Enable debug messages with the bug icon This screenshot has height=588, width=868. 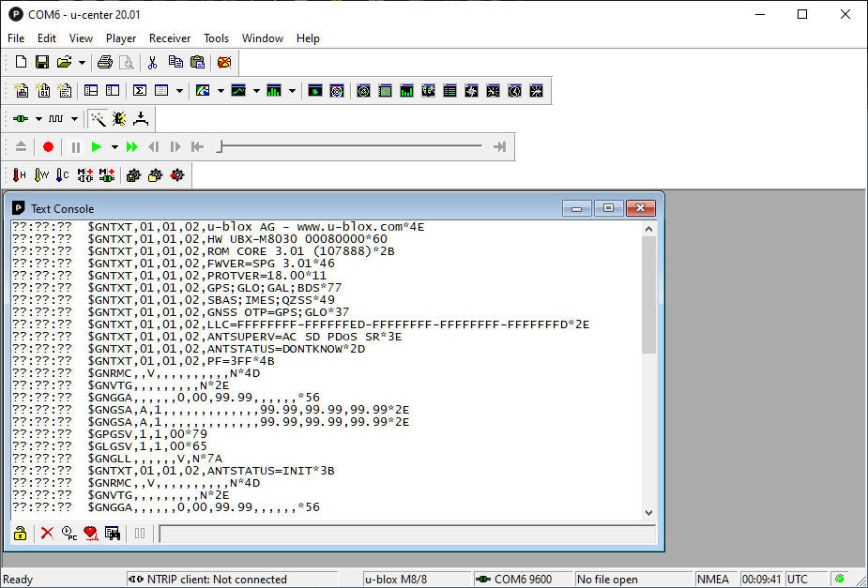(x=119, y=119)
